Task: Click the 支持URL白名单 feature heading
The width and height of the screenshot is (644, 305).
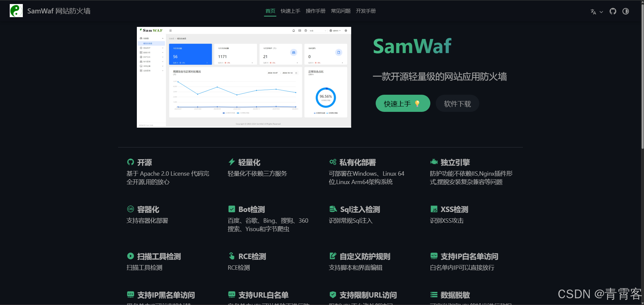Action: click(x=263, y=295)
